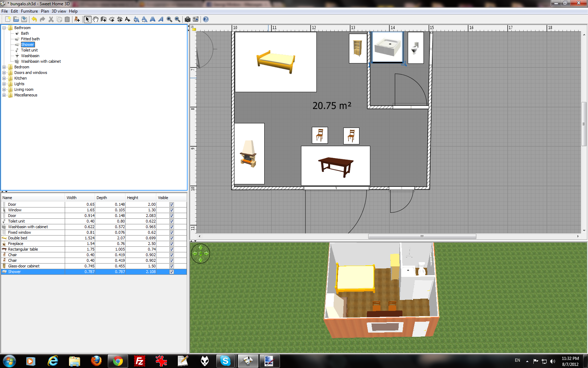Viewport: 588px width, 368px height.
Task: Activate the Create walls tool
Action: click(x=104, y=19)
